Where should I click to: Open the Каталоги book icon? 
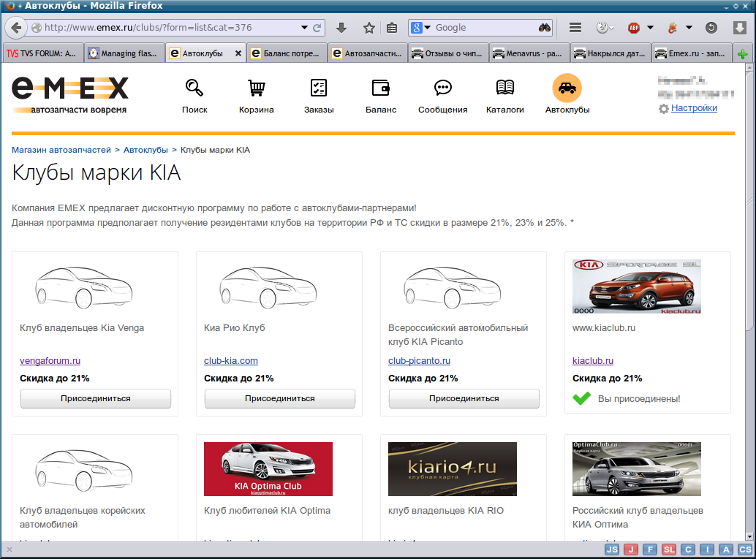click(504, 87)
